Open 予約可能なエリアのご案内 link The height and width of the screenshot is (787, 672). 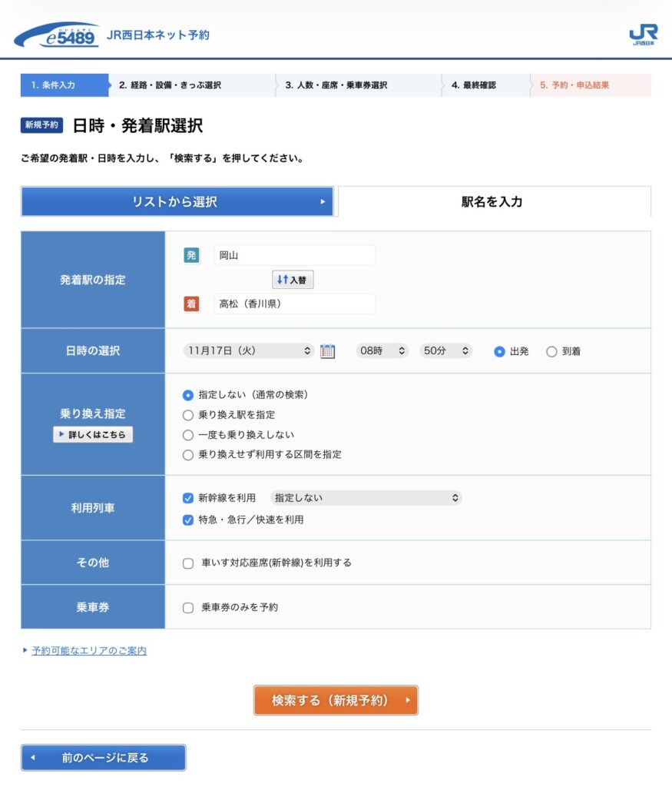[89, 651]
